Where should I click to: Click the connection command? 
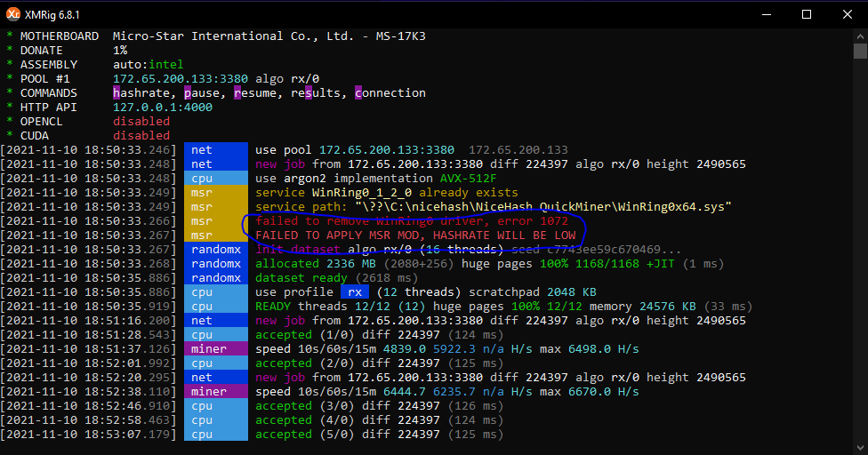[390, 93]
